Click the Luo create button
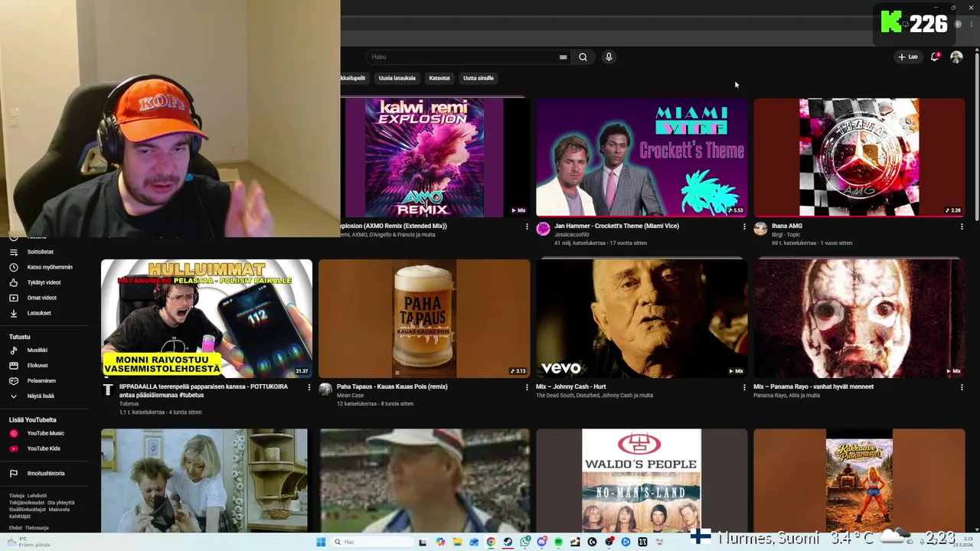The height and width of the screenshot is (551, 980). pyautogui.click(x=907, y=57)
